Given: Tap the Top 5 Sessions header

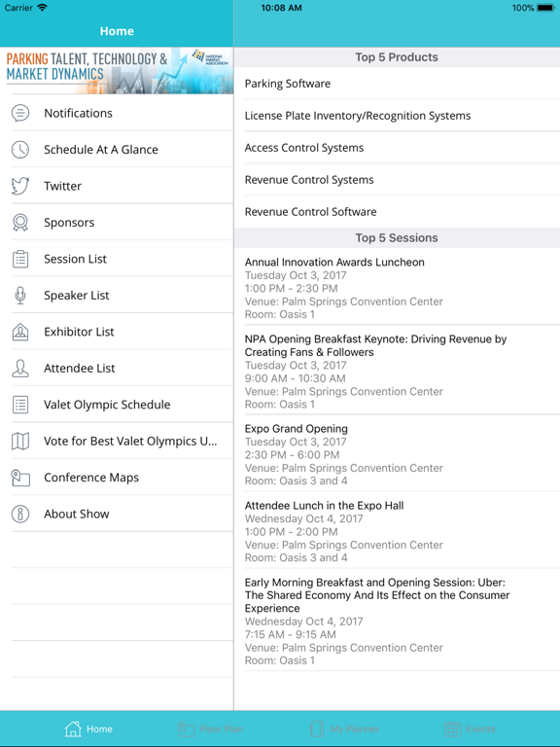Looking at the screenshot, I should pyautogui.click(x=397, y=237).
